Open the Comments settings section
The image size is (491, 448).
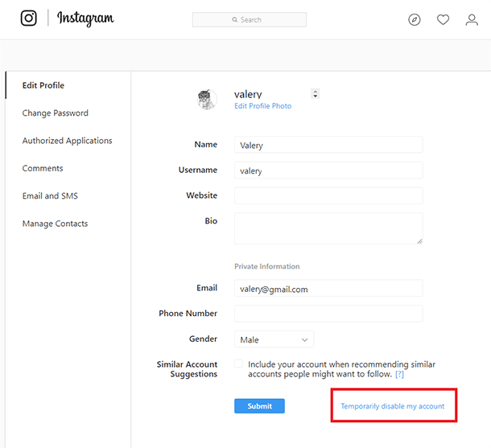[x=43, y=168]
